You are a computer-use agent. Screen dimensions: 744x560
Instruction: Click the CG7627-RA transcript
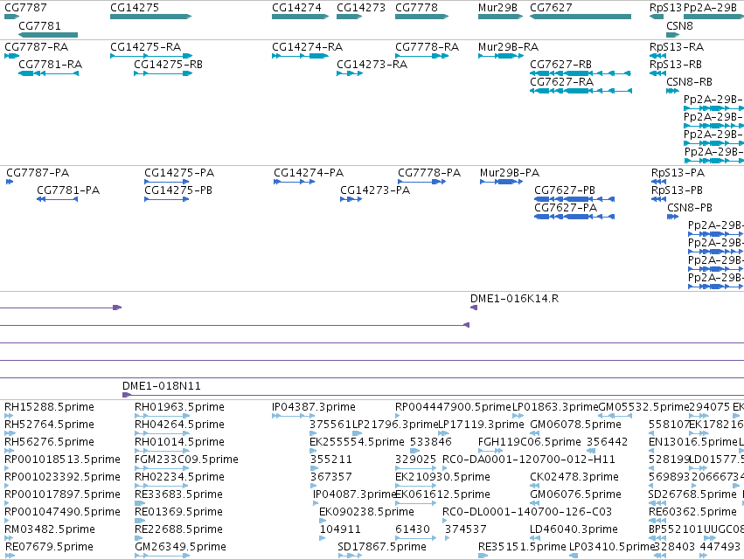point(581,91)
